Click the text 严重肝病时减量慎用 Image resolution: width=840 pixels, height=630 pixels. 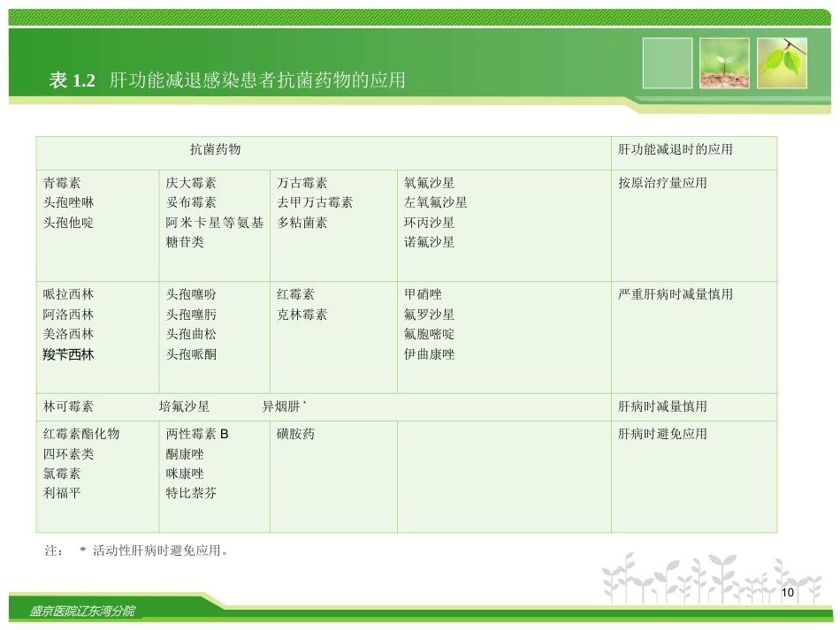[675, 294]
